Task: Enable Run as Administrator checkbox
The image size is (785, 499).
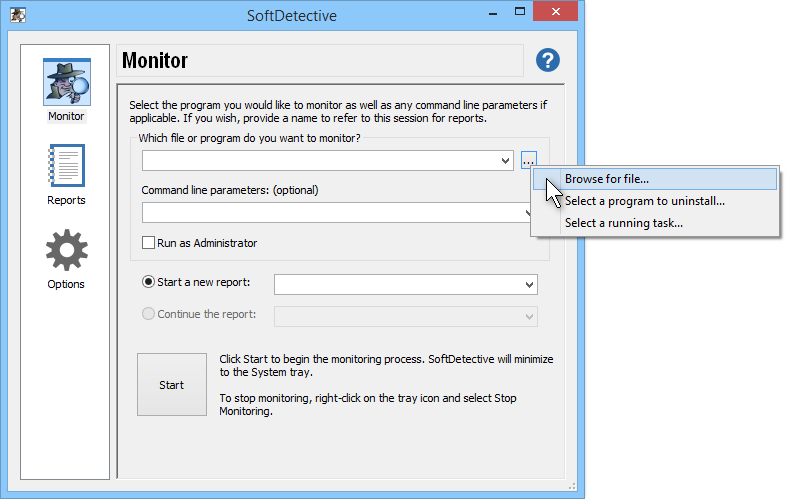Action: (148, 243)
